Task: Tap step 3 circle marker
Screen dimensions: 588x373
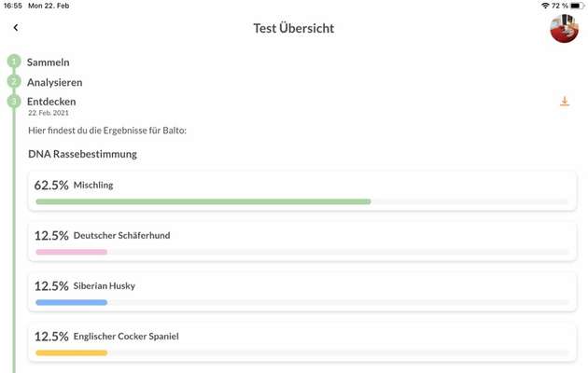Action: click(14, 101)
